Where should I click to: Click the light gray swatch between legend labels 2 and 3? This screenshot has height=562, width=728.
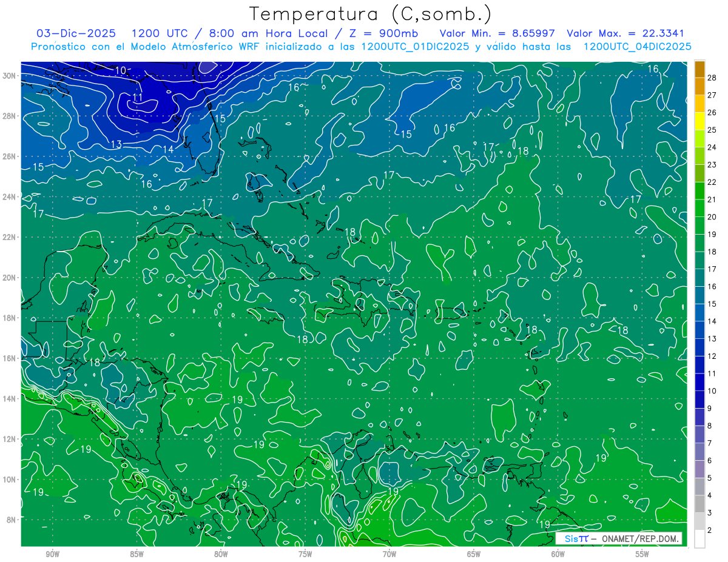699,522
